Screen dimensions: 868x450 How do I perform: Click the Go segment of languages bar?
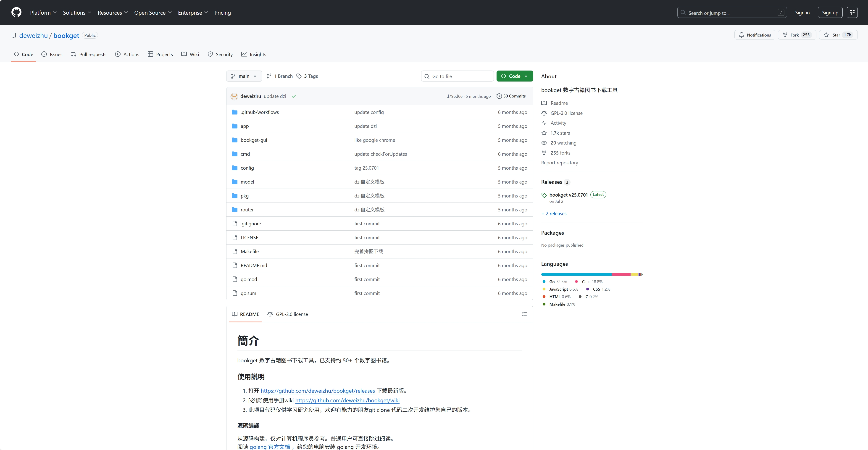click(x=576, y=274)
